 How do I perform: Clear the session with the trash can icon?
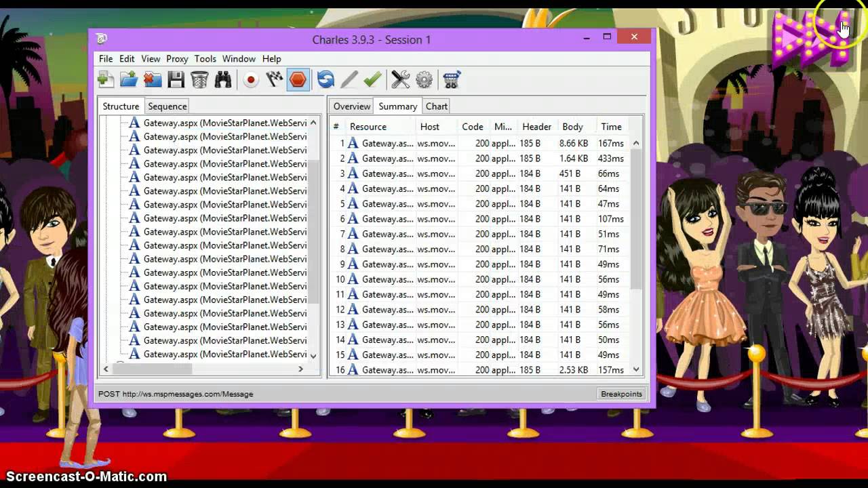[199, 80]
